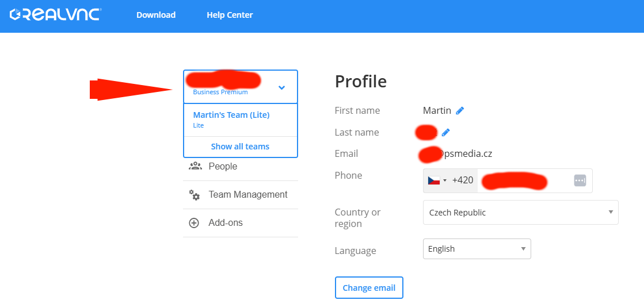Viewport: 644px width, 304px height.
Task: Edit first name with pencil icon
Action: coord(460,110)
